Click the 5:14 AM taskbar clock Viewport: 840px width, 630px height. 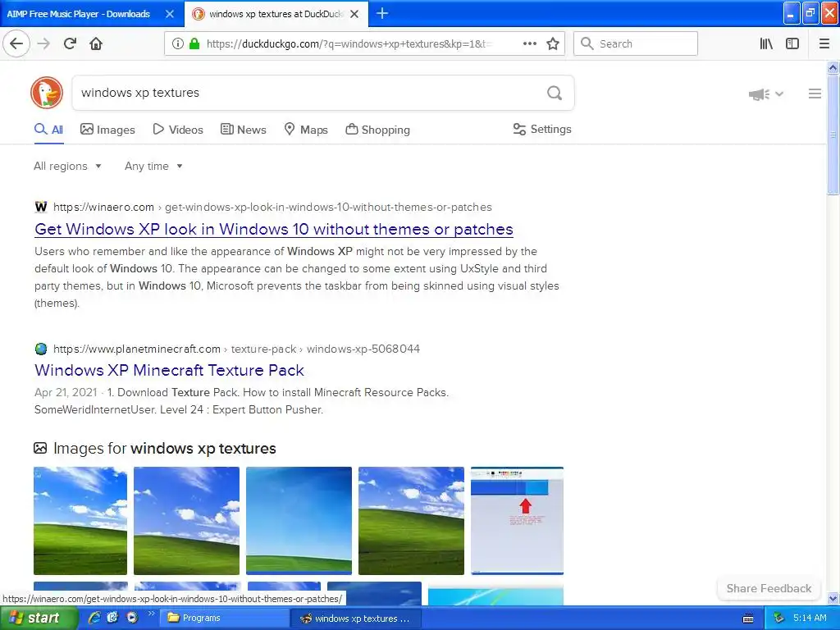tap(810, 618)
